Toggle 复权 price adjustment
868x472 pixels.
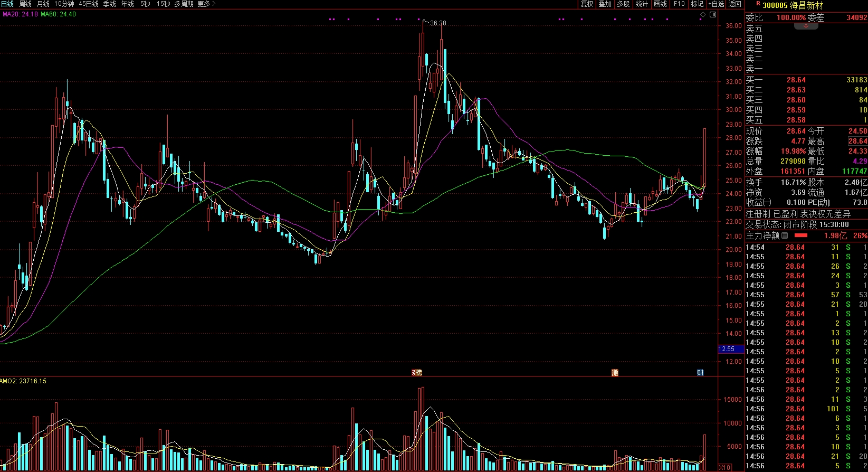coord(587,4)
